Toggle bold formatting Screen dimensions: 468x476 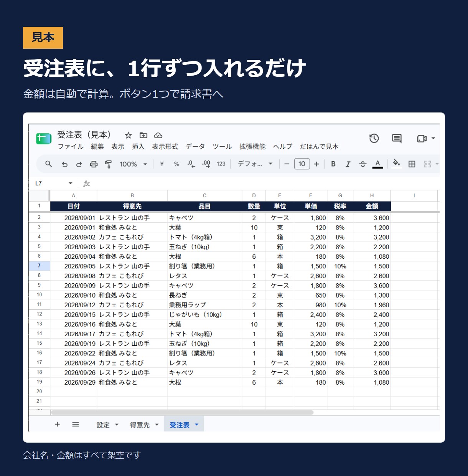[x=333, y=164]
